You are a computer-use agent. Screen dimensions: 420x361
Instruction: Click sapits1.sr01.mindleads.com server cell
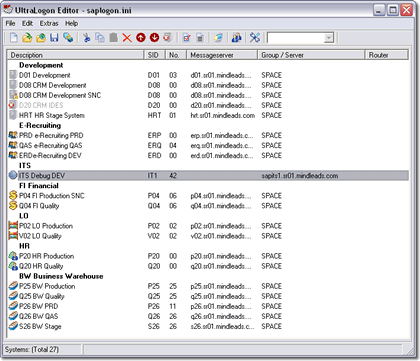click(300, 176)
